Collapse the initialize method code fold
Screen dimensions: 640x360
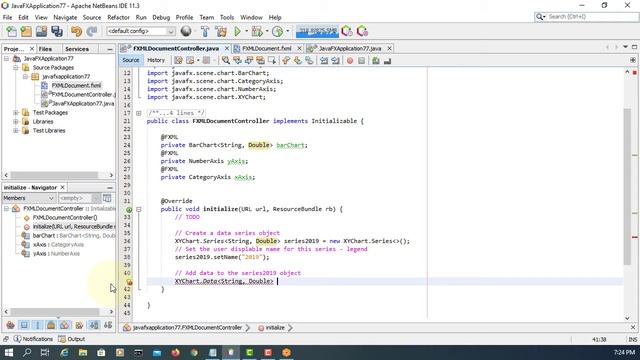tap(138, 209)
